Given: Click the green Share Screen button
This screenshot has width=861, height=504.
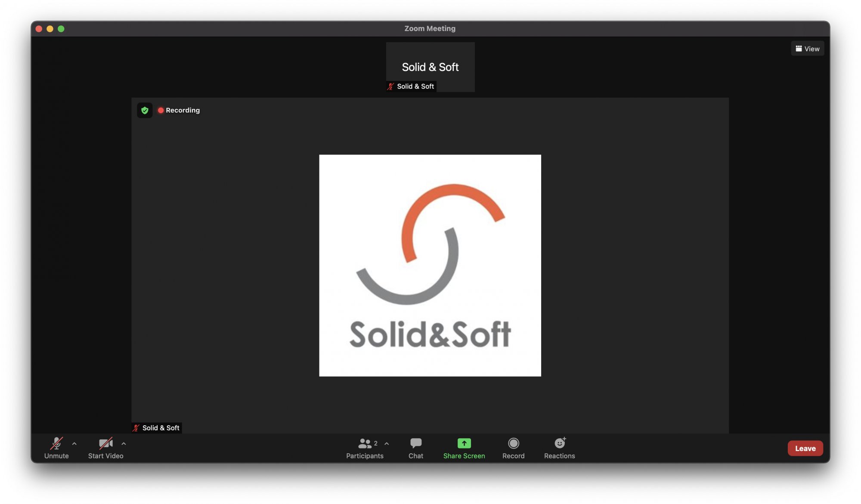Looking at the screenshot, I should (x=464, y=448).
